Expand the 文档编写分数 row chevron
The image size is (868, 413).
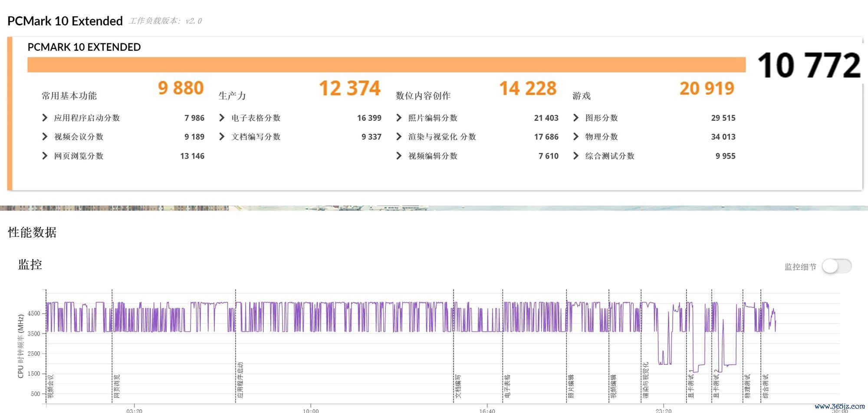(222, 137)
